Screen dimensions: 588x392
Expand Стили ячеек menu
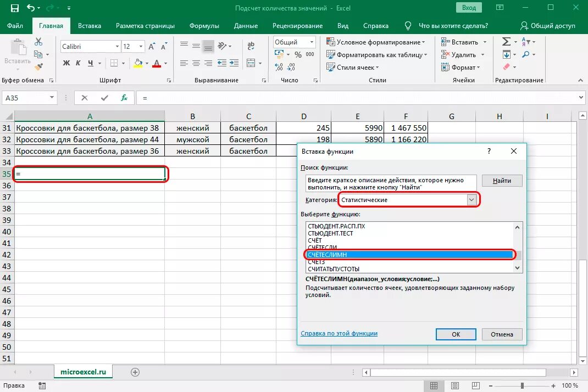pos(353,68)
